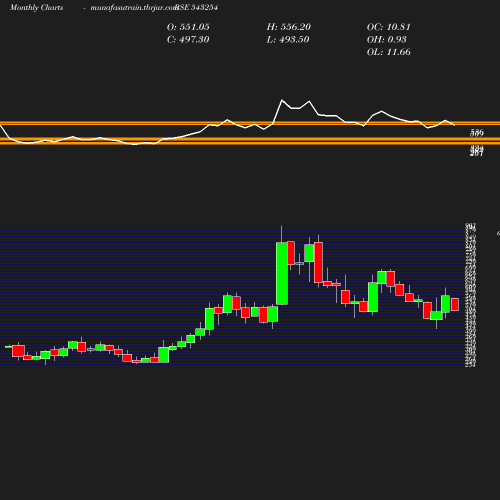Click the rightmost red candlestick
Viewport: 500px width, 500px height.
pos(455,304)
